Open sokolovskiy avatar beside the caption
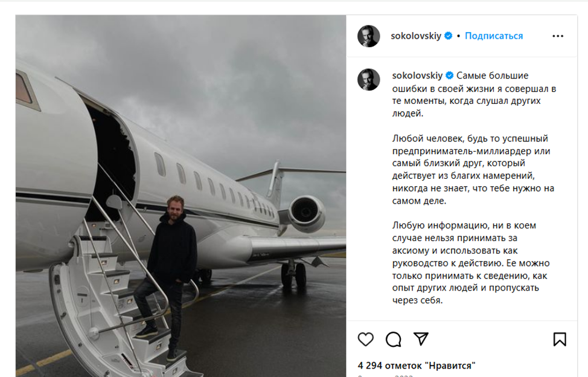Viewport: 588px width, 377px height. 369,80
